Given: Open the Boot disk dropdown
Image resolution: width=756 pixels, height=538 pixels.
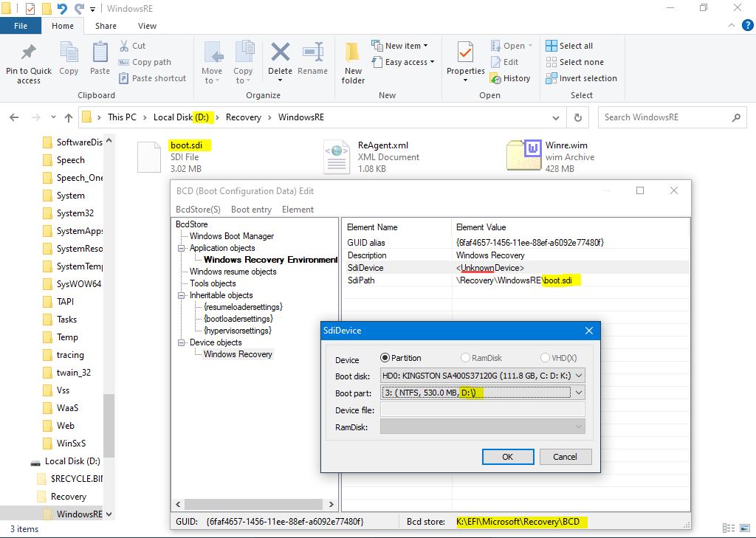Looking at the screenshot, I should pos(577,376).
